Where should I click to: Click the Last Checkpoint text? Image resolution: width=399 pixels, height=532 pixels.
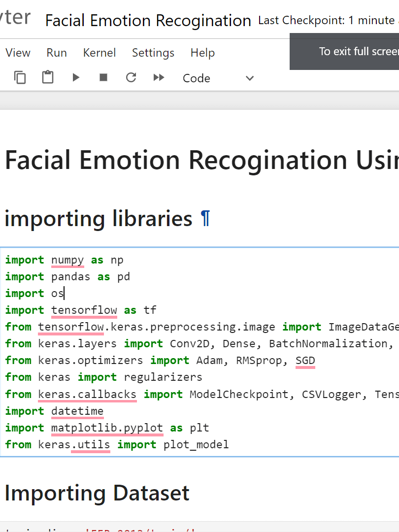tap(328, 20)
